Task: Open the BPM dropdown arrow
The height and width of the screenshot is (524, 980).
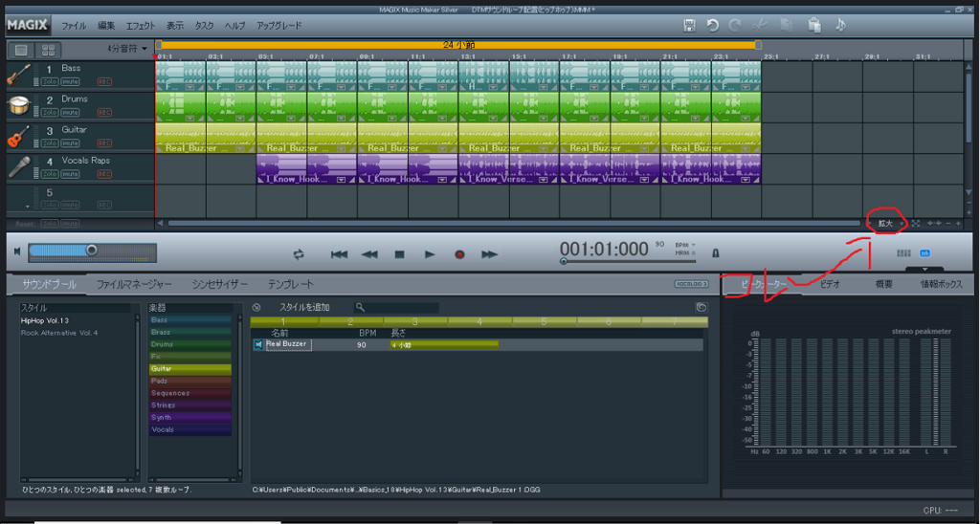Action: 694,245
